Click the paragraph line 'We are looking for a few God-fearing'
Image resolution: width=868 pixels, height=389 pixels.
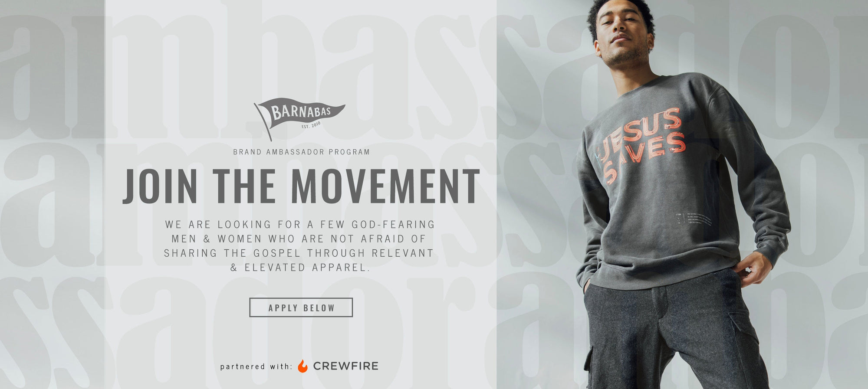[300, 225]
